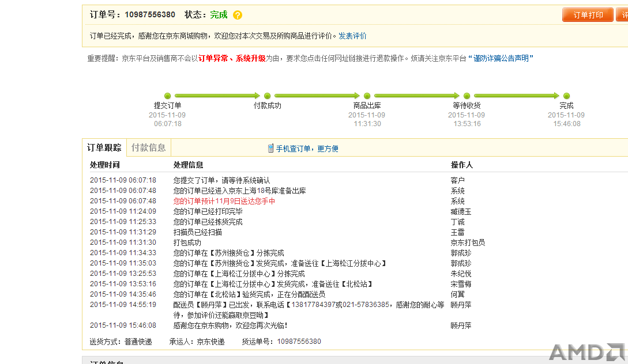This screenshot has height=364, width=628.
Task: Click the 货运单号: 10987556380 text
Action: pos(281,342)
